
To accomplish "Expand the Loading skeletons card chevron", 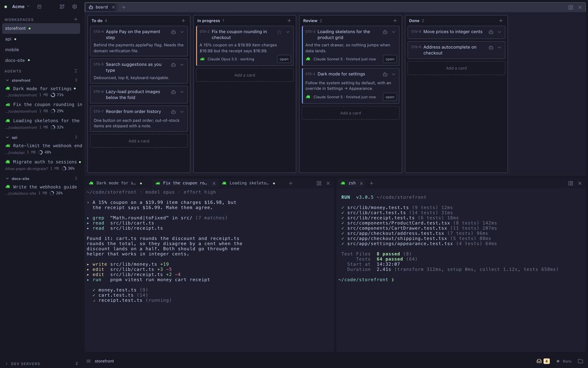I will 393,32.
